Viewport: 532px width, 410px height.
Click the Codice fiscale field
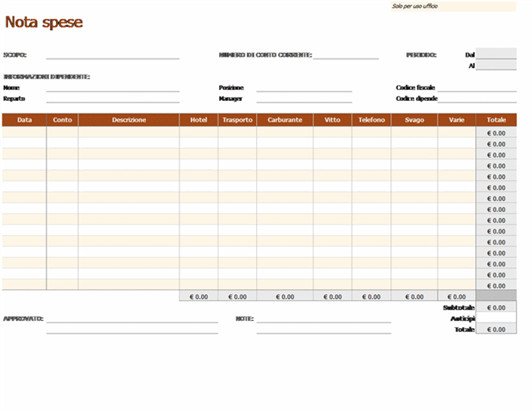coord(477,88)
